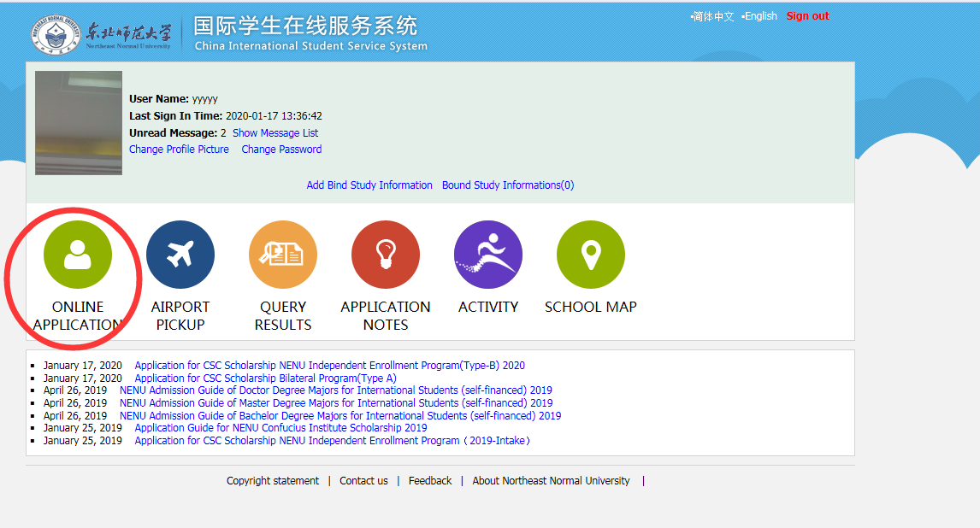
Task: Click Add Bind Study Information
Action: (369, 185)
